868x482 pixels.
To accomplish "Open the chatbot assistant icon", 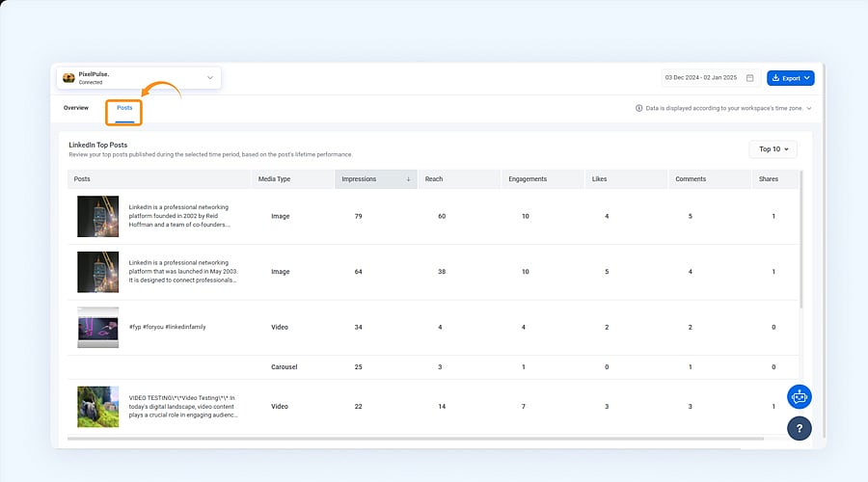I will click(x=800, y=397).
